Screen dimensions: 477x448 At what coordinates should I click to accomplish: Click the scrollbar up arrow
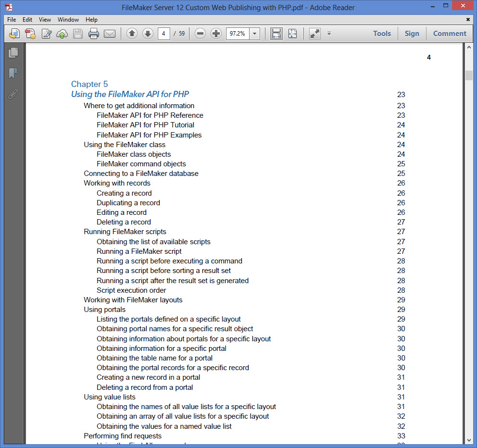pyautogui.click(x=469, y=48)
